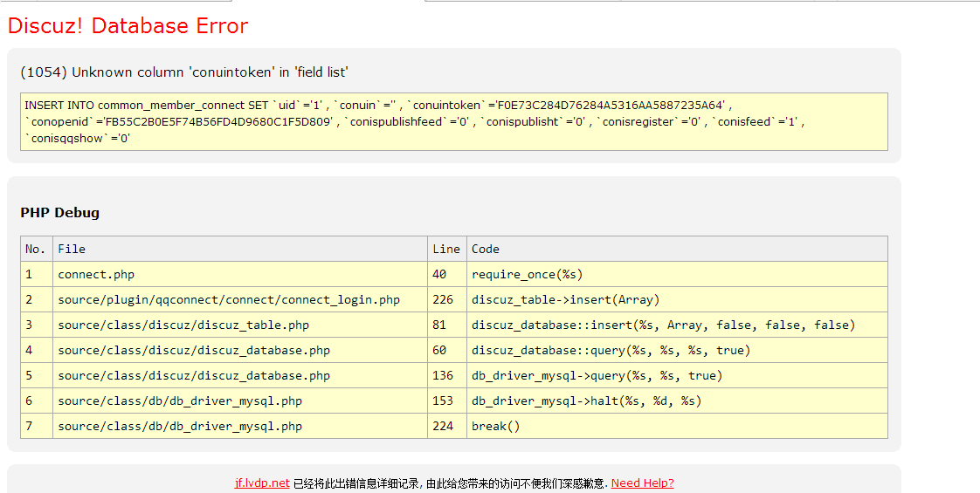
Task: Select the connect.php file cell
Action: 96,274
